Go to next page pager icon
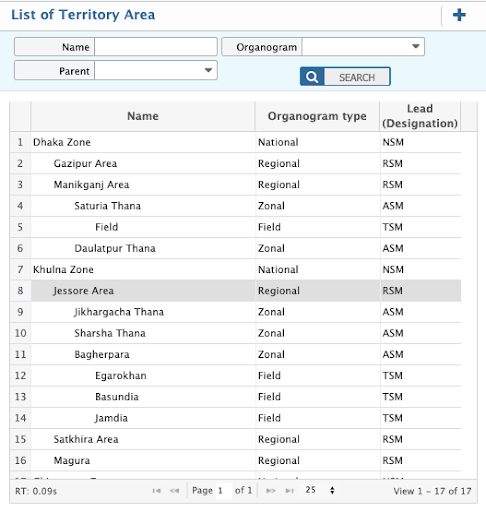 click(271, 490)
